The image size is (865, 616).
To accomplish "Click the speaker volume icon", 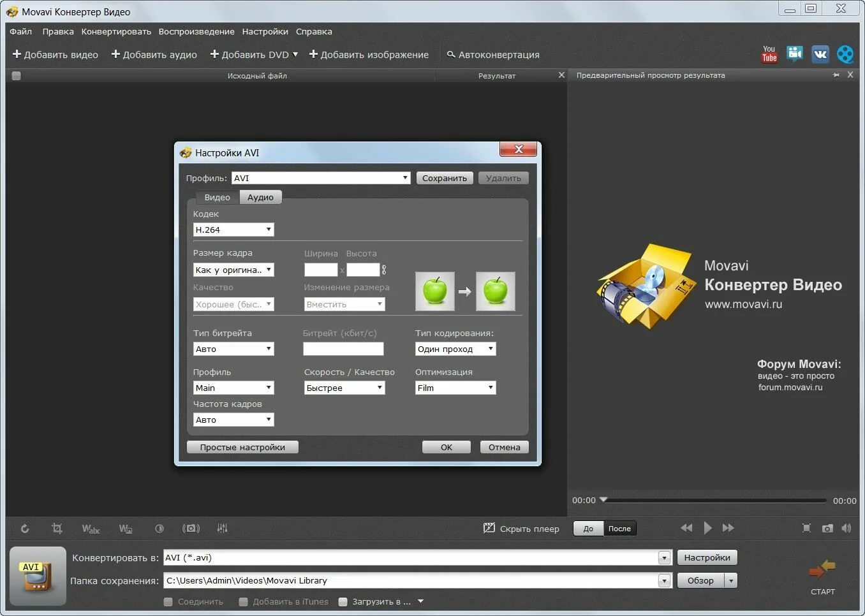I will [847, 528].
